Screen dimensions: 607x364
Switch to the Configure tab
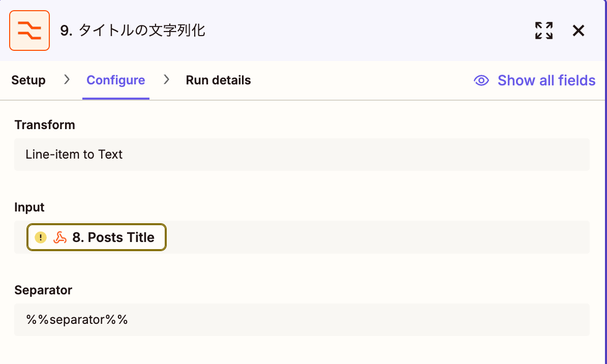(x=116, y=80)
